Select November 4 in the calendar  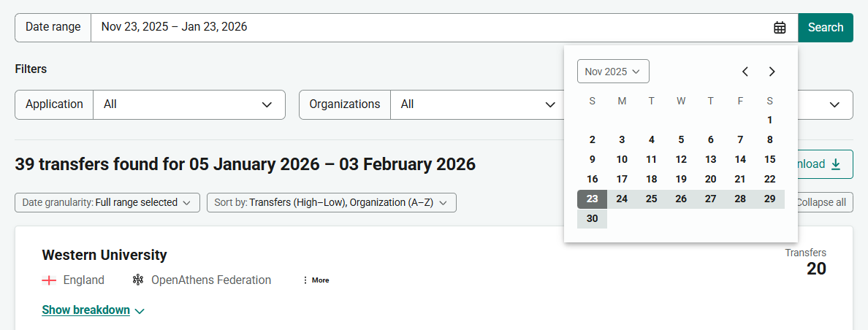click(652, 140)
